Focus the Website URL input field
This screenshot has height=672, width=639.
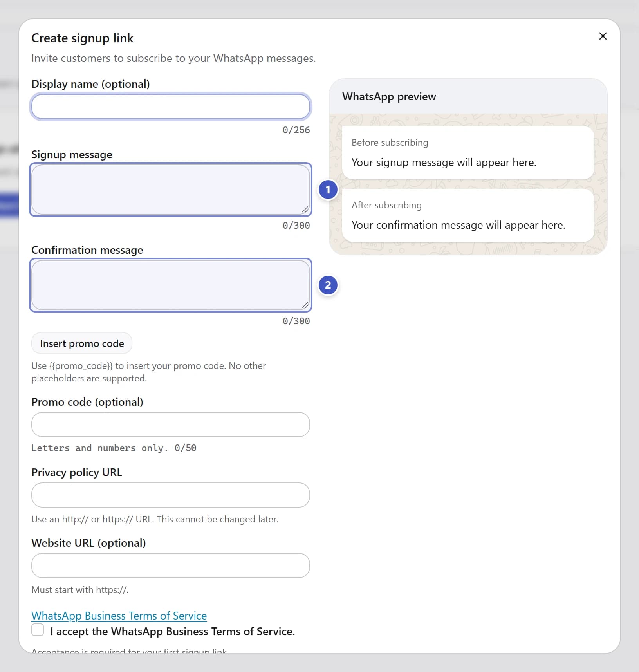171,565
